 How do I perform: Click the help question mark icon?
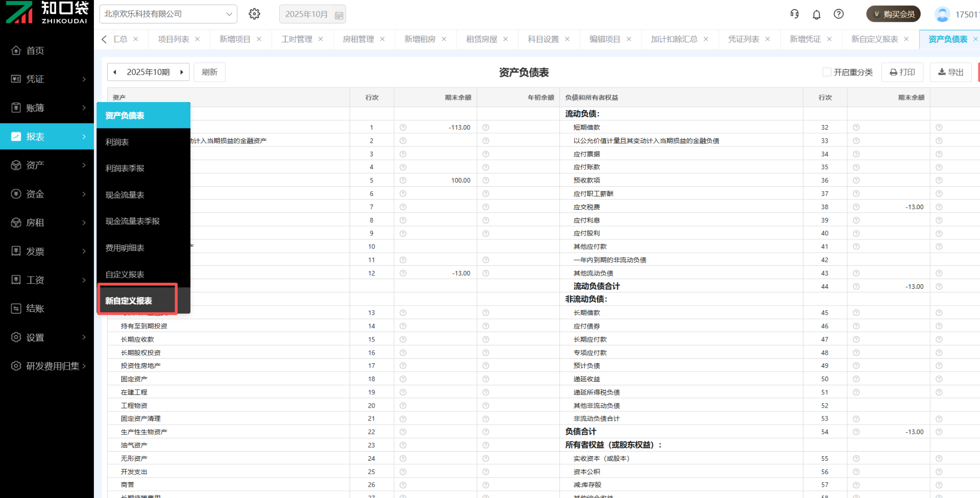(838, 14)
